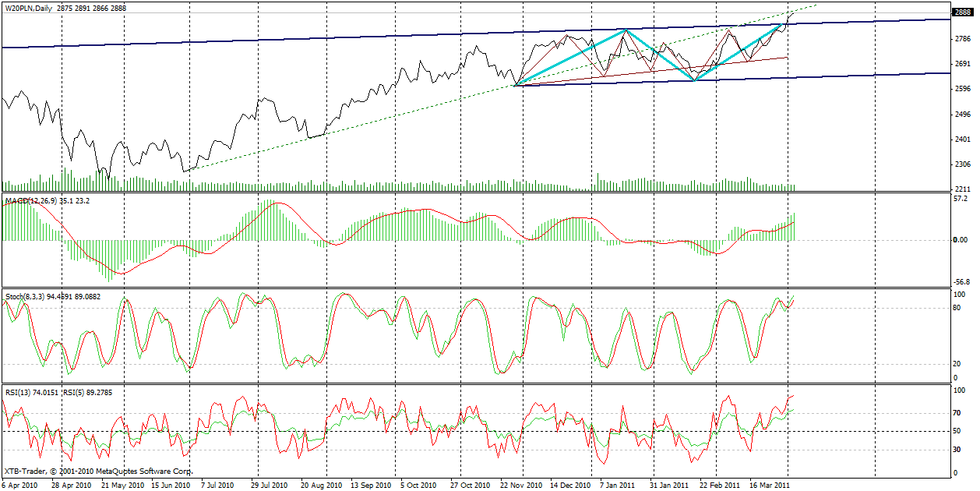The width and height of the screenshot is (980, 491).
Task: Click the 27 Oct 2010 date label
Action: tap(471, 485)
